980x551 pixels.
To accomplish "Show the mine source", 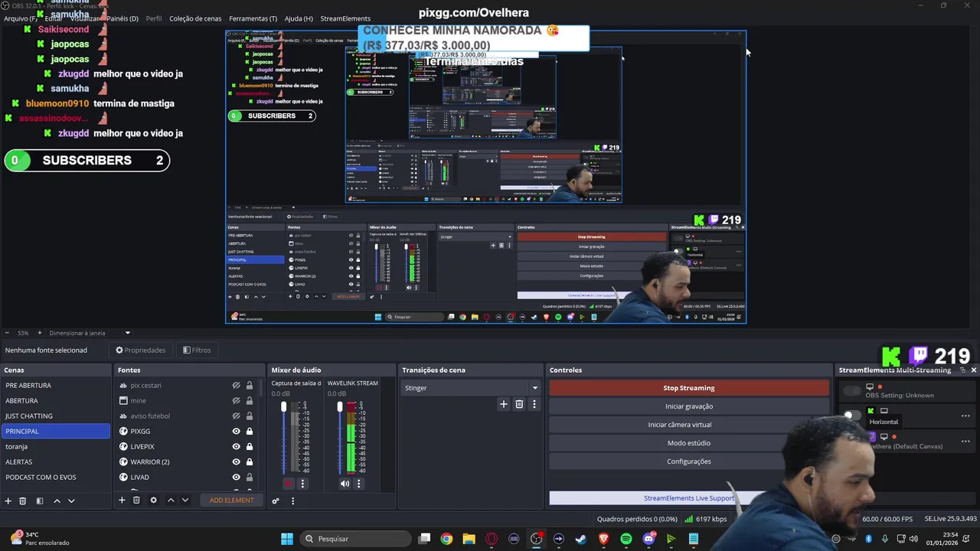I will [237, 400].
